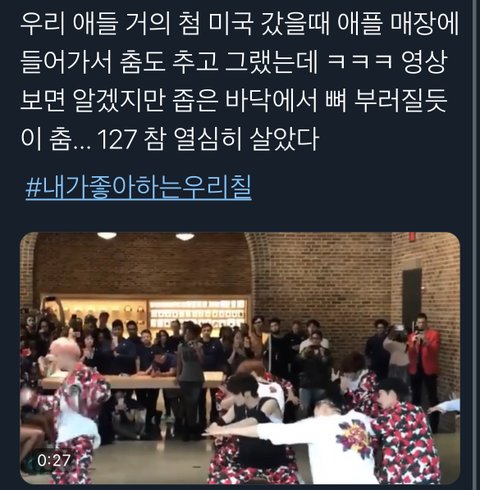Viewport: 480px width, 490px height.
Task: Click the thin vertical scrollbar at right edge
Action: (x=474, y=245)
